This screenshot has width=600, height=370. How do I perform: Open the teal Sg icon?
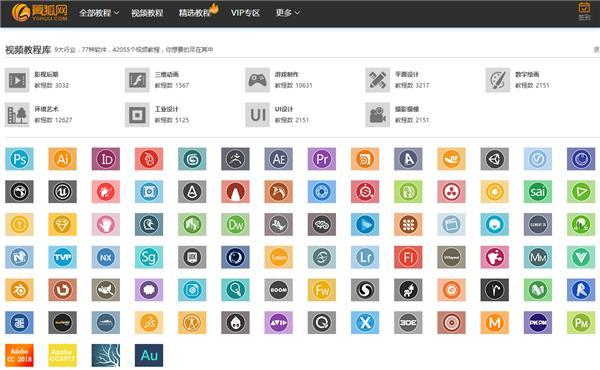click(x=149, y=257)
